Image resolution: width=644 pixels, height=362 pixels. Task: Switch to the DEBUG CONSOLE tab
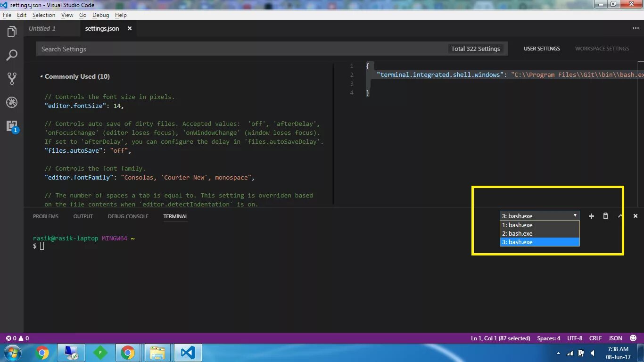click(128, 216)
